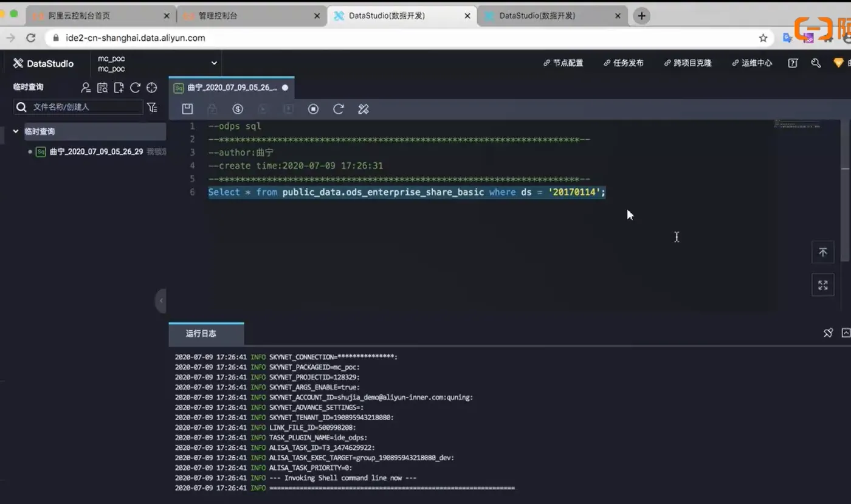Open 任务发布 link
Viewport: 851px width, 504px height.
click(x=624, y=63)
